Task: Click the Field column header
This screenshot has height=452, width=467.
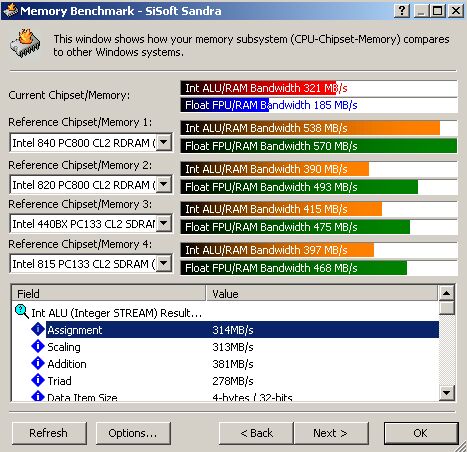Action: pyautogui.click(x=109, y=294)
